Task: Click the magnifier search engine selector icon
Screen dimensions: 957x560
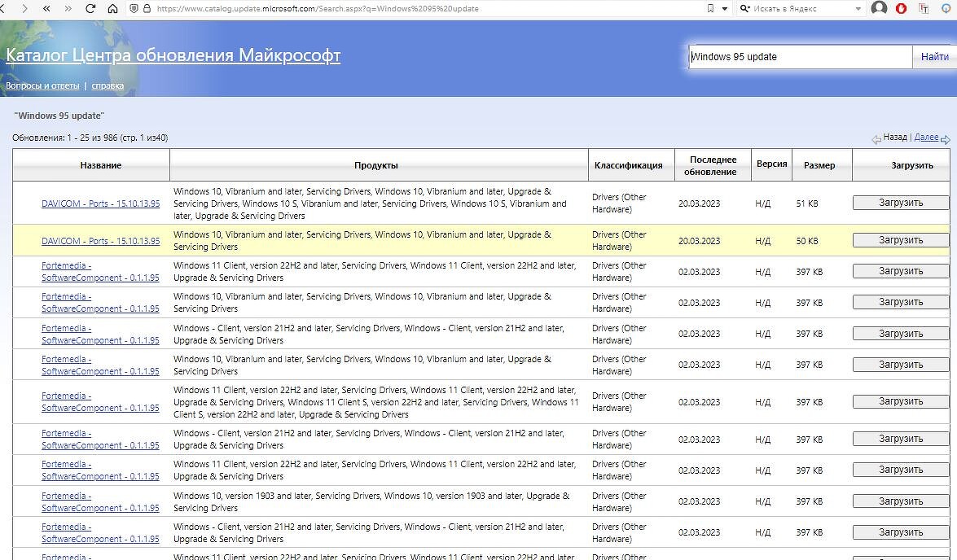Action: pos(744,8)
